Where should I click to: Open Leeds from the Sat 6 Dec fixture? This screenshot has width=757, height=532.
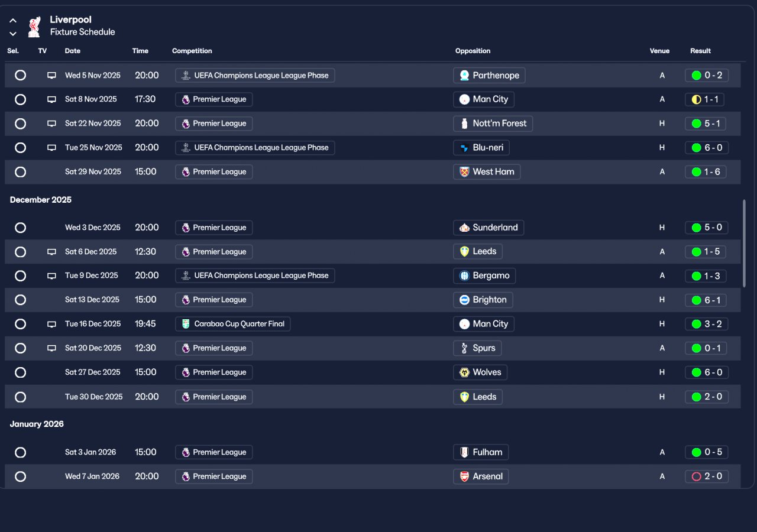coord(478,252)
